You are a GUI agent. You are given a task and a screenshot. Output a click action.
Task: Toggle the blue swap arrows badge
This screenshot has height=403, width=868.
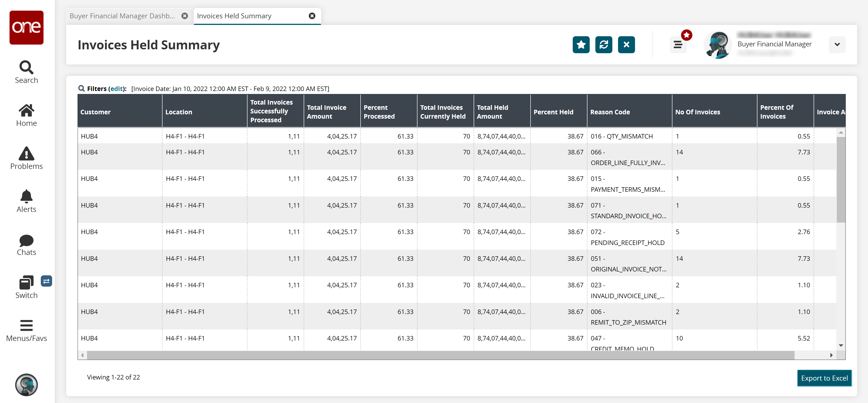tap(46, 281)
